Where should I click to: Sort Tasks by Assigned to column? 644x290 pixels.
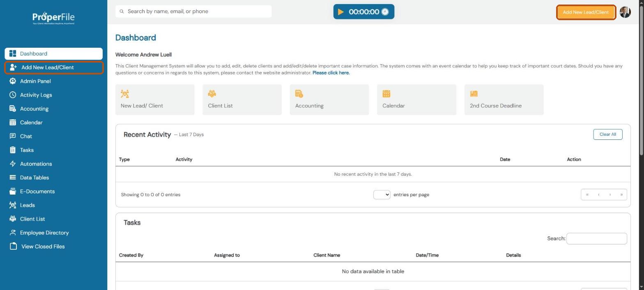(227, 255)
